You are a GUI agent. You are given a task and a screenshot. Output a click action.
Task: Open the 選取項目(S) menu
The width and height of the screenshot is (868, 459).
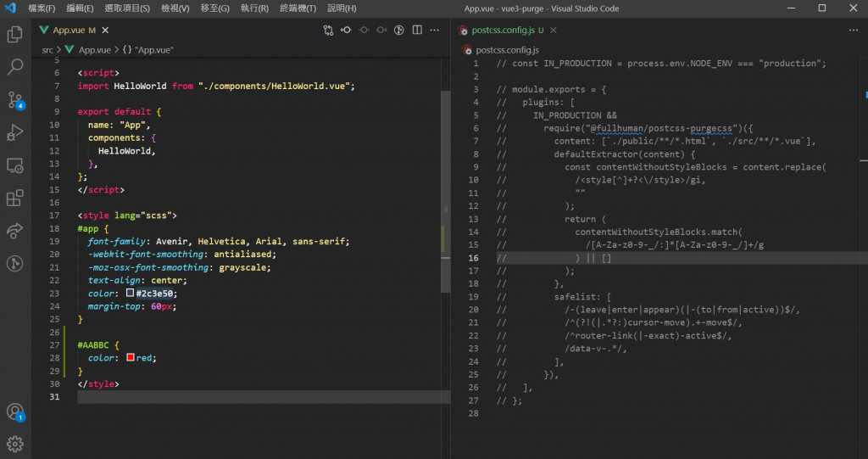click(x=127, y=8)
